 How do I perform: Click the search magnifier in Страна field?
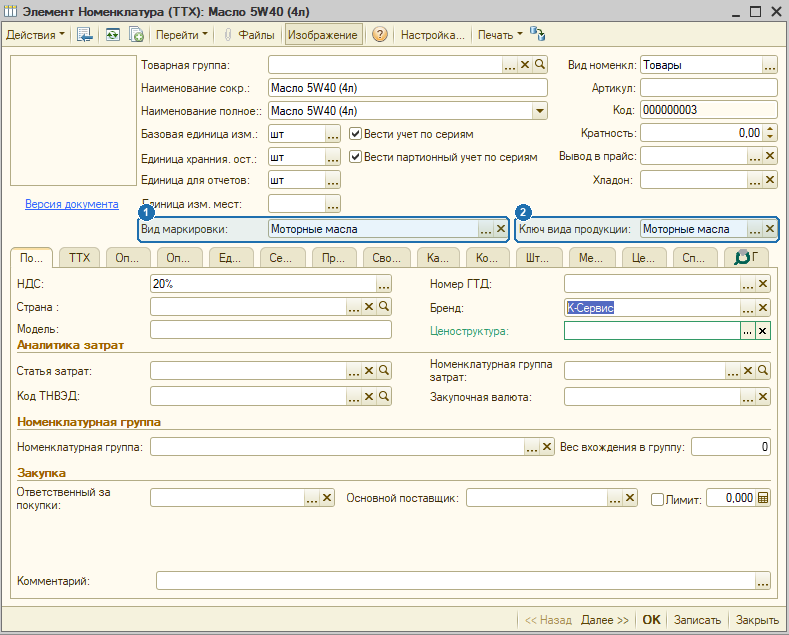[384, 306]
